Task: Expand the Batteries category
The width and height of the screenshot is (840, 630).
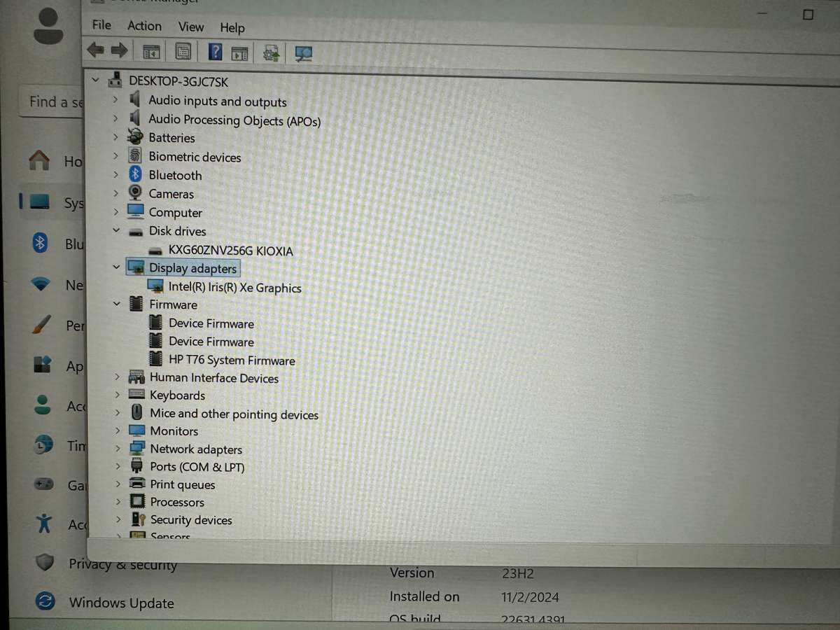Action: [x=116, y=137]
